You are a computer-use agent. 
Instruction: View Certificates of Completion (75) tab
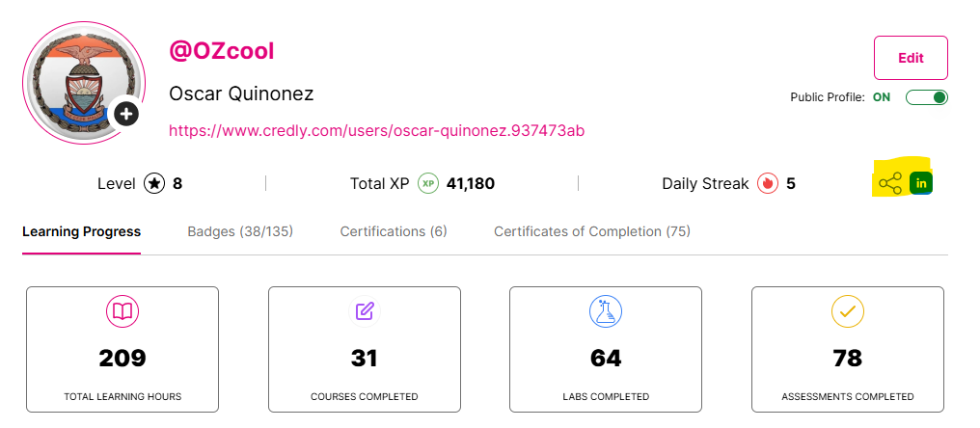[x=592, y=232]
